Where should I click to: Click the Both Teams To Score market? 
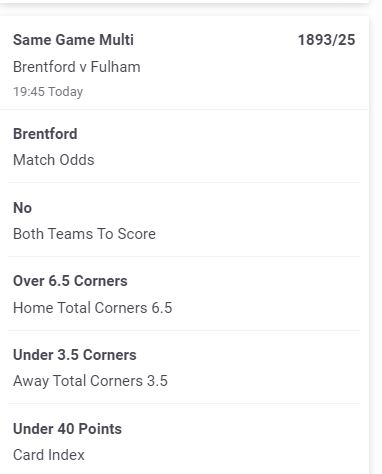[x=84, y=234]
